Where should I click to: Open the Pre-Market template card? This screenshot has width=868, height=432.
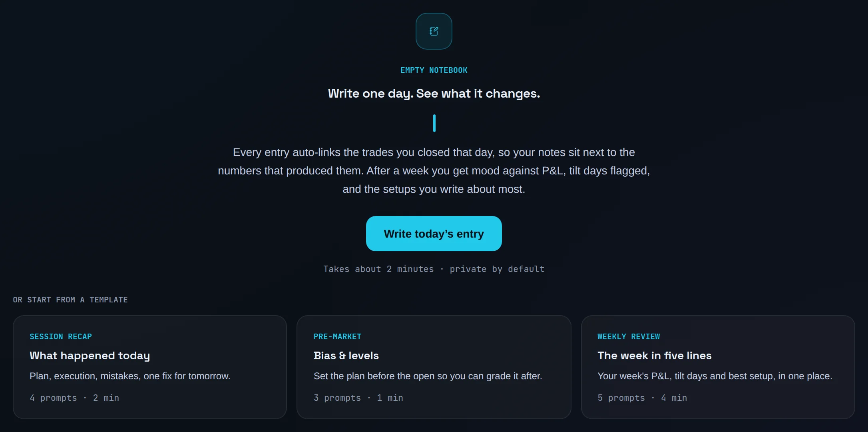(434, 367)
